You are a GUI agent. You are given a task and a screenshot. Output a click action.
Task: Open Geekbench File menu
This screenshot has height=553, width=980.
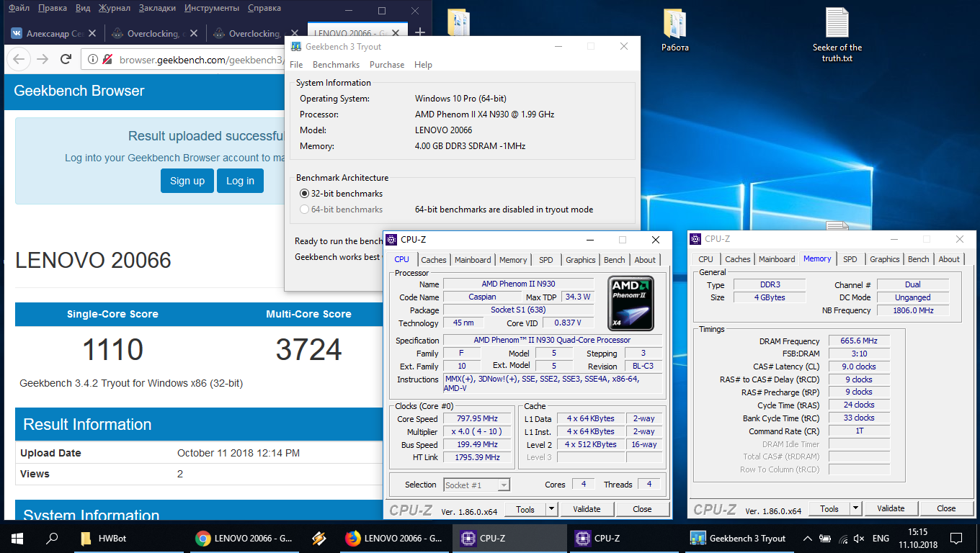(296, 65)
